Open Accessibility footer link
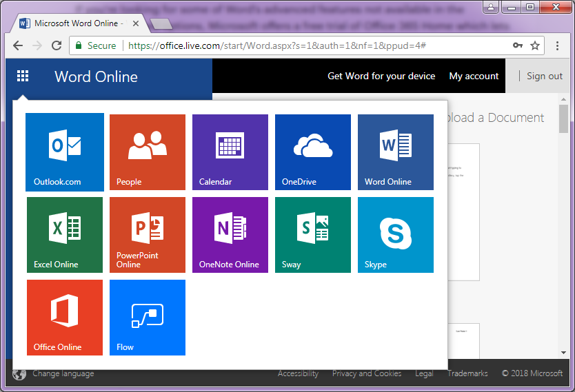Viewport: 575px width, 392px height. [x=298, y=373]
